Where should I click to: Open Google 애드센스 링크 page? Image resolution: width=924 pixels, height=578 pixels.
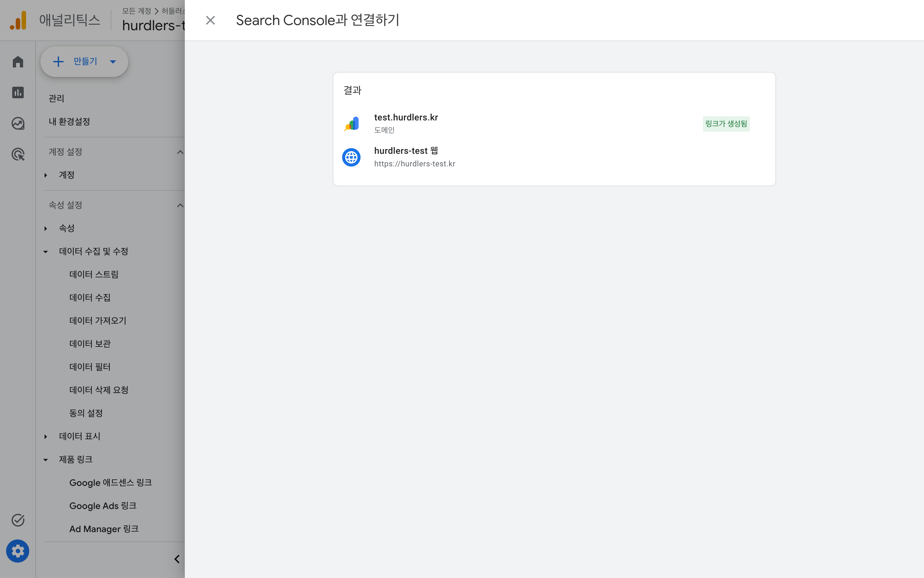111,482
